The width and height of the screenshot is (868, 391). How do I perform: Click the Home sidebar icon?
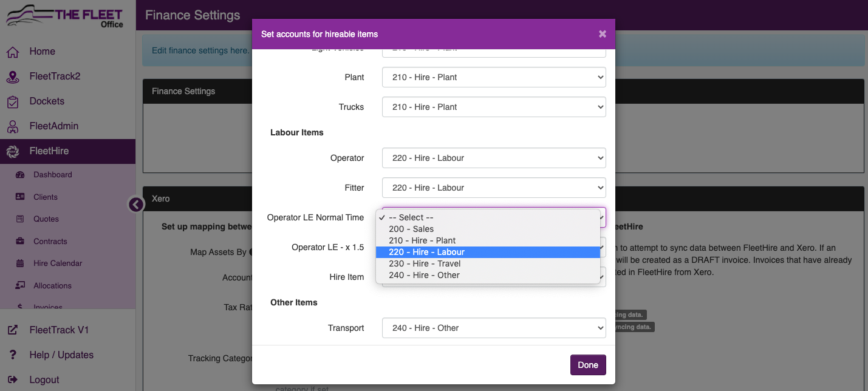(13, 52)
